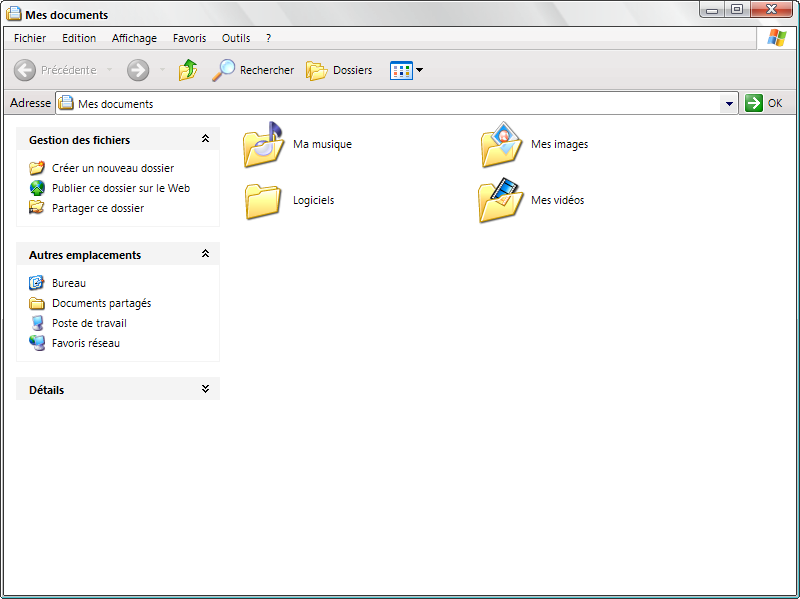The image size is (800, 599).
Task: Click the Mes vidéos label
Action: [557, 200]
